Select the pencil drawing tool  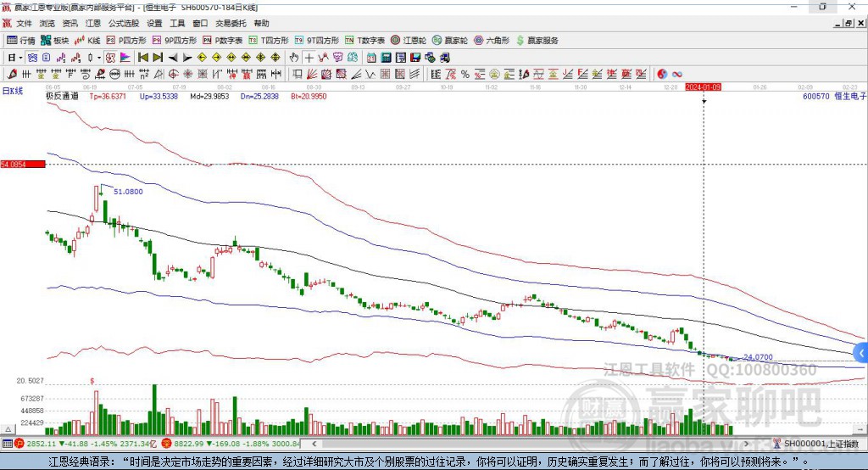click(x=13, y=75)
